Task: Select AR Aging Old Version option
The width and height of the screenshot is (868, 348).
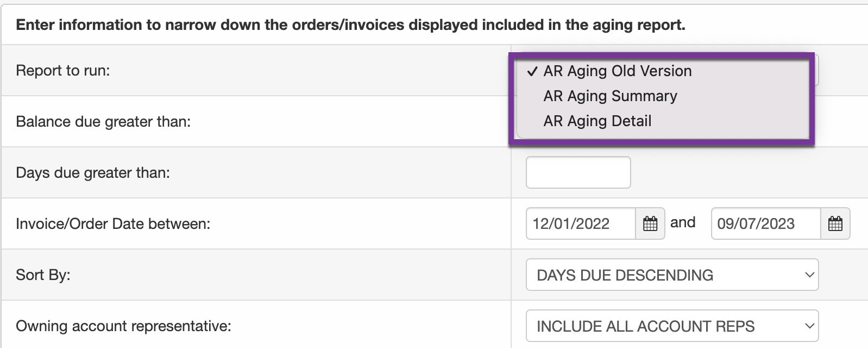Action: (x=617, y=71)
